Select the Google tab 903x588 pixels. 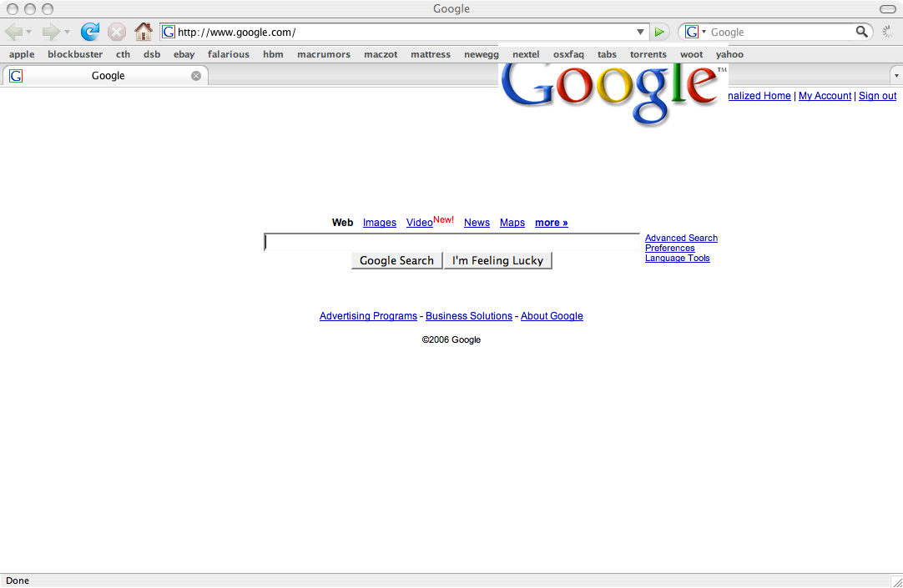(105, 75)
